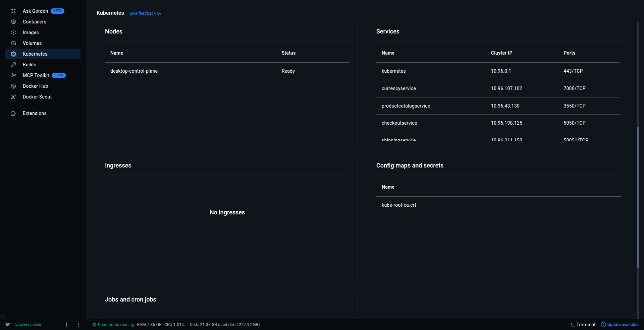
Task: Click the Docker Hub icon
Action: (13, 86)
